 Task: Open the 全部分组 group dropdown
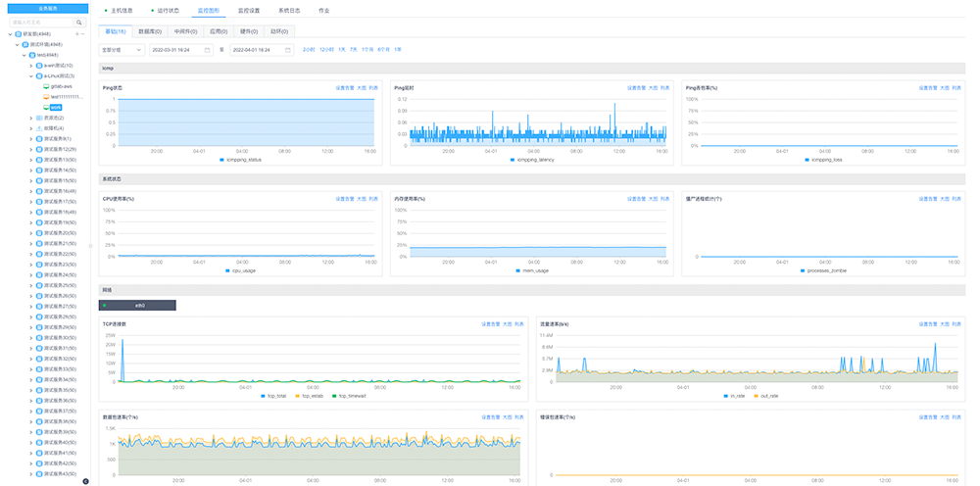pyautogui.click(x=122, y=50)
